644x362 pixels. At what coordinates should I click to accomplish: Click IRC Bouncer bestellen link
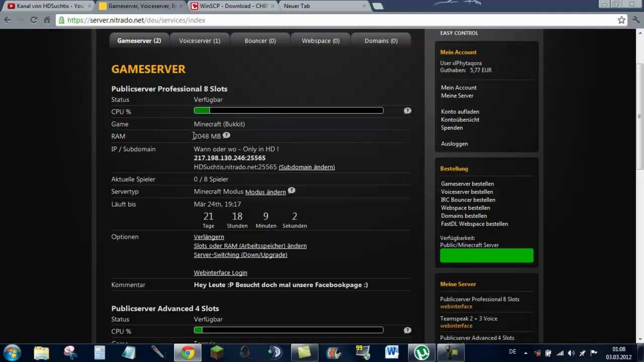click(x=468, y=200)
